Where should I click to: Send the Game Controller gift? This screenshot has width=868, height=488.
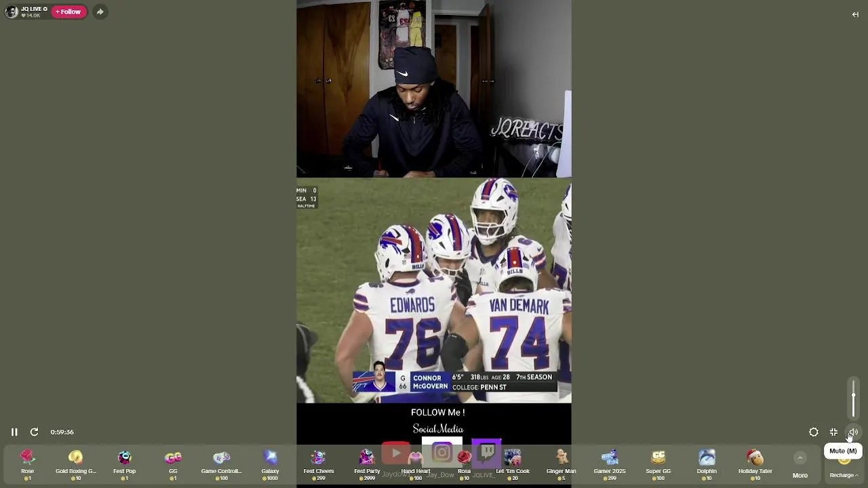222,465
